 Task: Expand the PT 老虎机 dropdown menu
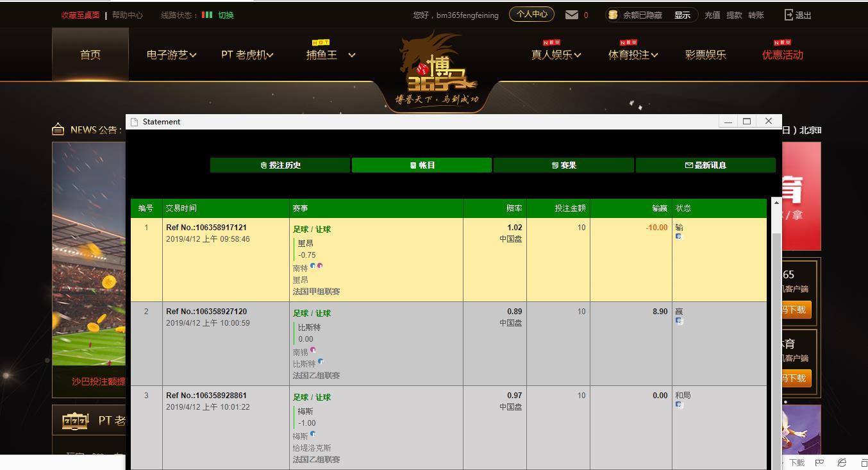click(x=270, y=55)
